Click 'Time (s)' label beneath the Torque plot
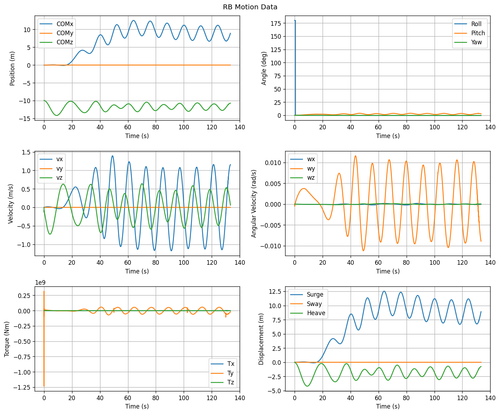The width and height of the screenshot is (500, 414). coord(137,406)
